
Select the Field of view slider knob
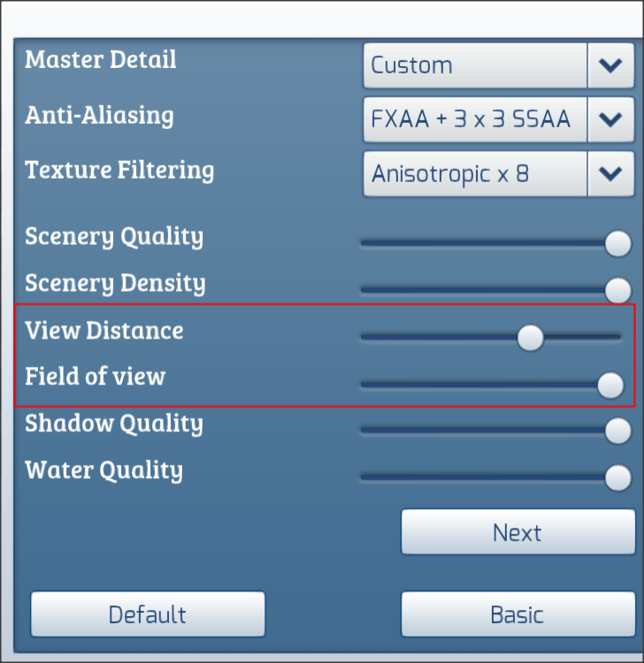click(x=610, y=385)
